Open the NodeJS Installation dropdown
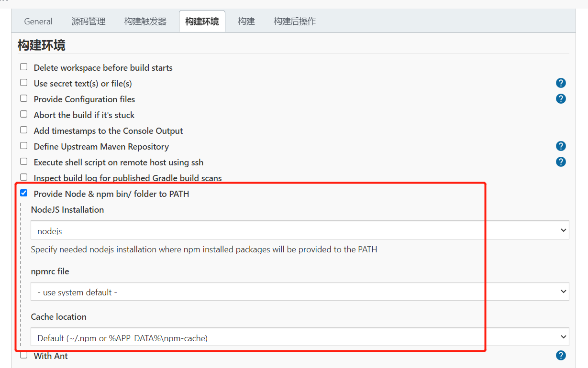Viewport: 588px width, 368px height. 300,230
